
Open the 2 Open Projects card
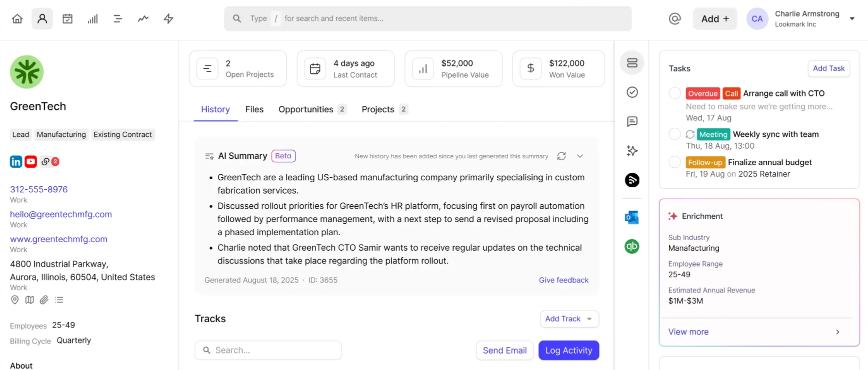pos(238,68)
